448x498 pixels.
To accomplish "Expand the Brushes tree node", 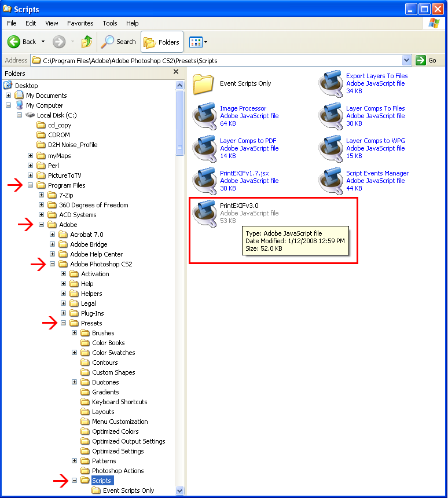I will click(74, 332).
